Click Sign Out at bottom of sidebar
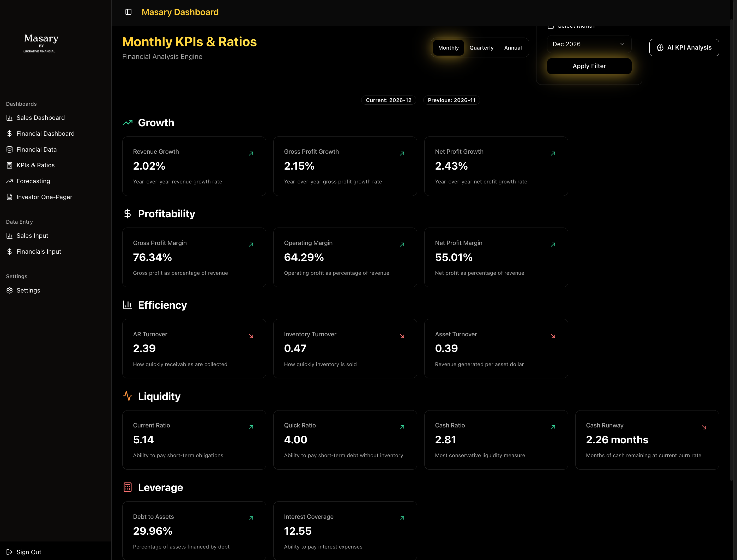737x560 pixels. (29, 552)
